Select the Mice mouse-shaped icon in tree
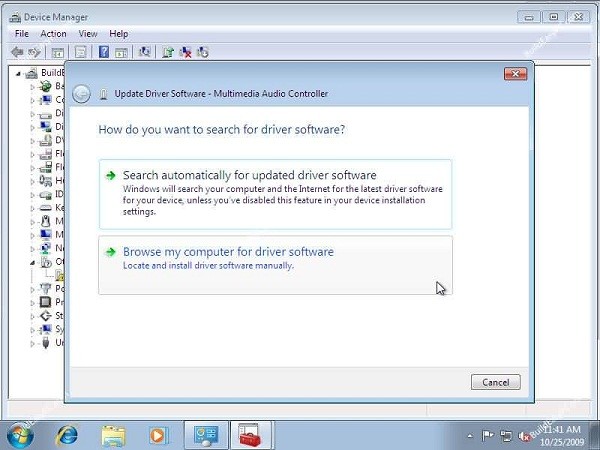This screenshot has width=600, height=450. coord(46,221)
